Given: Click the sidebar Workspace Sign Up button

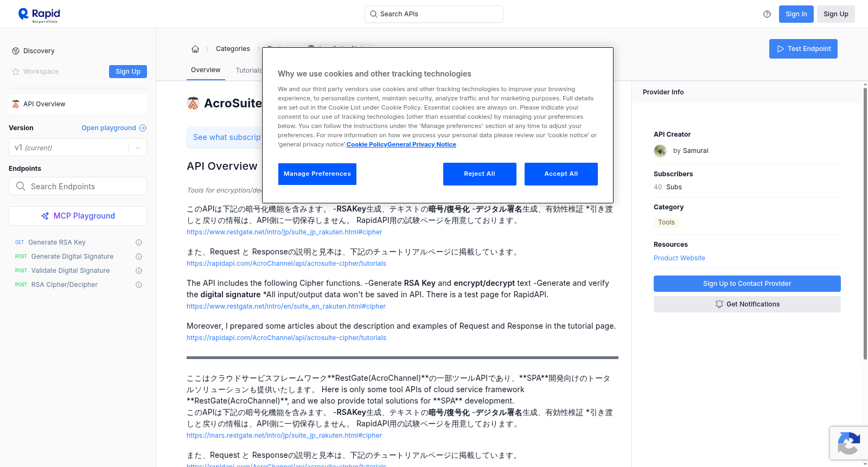Looking at the screenshot, I should coord(128,72).
